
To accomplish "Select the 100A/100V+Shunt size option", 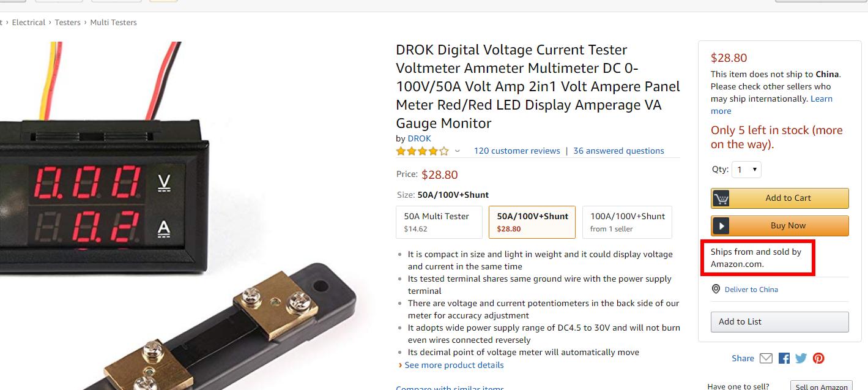I will tap(627, 222).
